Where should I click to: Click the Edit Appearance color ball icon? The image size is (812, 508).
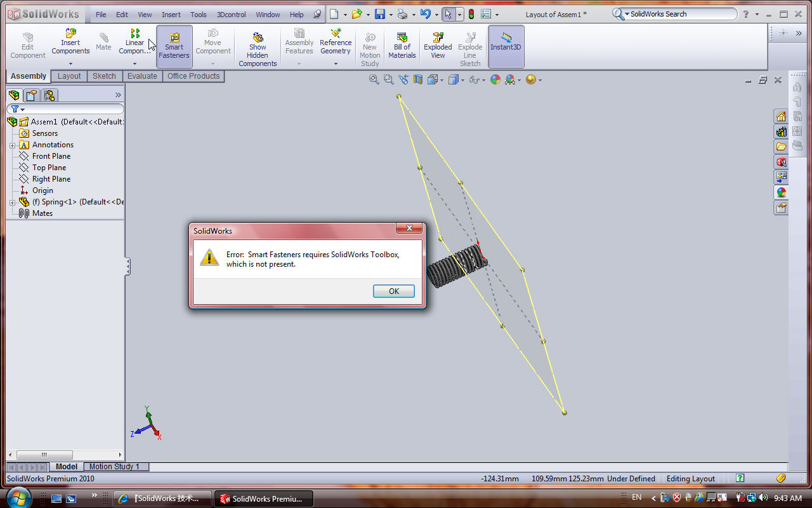click(495, 79)
